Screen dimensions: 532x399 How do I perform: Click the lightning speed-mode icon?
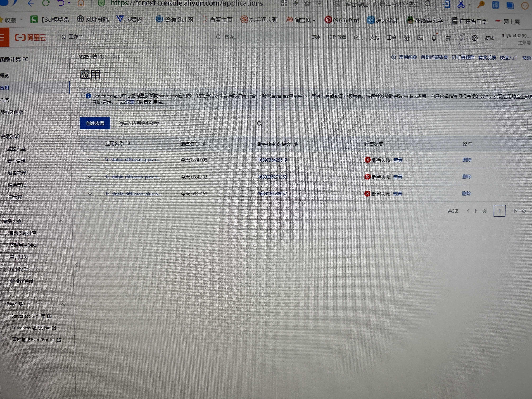pos(296,3)
